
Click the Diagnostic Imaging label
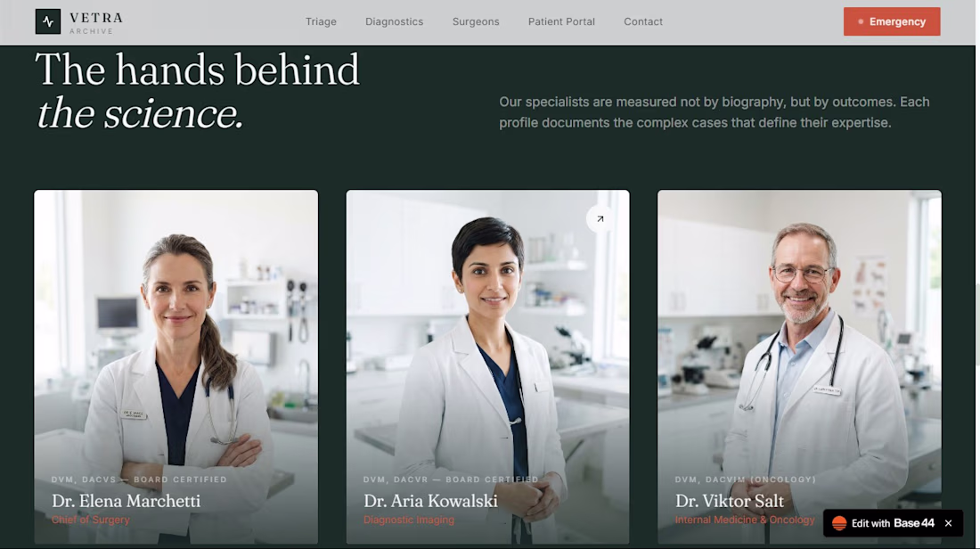tap(409, 520)
